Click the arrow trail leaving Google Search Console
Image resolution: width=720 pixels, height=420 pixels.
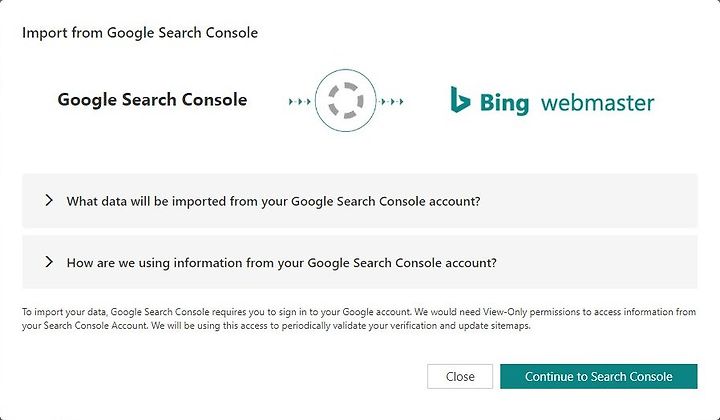(300, 101)
